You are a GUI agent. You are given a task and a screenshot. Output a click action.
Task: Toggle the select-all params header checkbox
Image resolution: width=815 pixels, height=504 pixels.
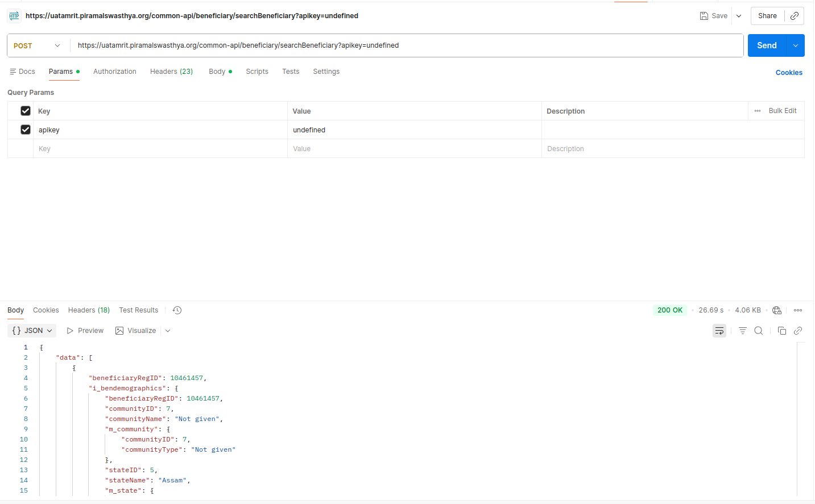pyautogui.click(x=26, y=111)
